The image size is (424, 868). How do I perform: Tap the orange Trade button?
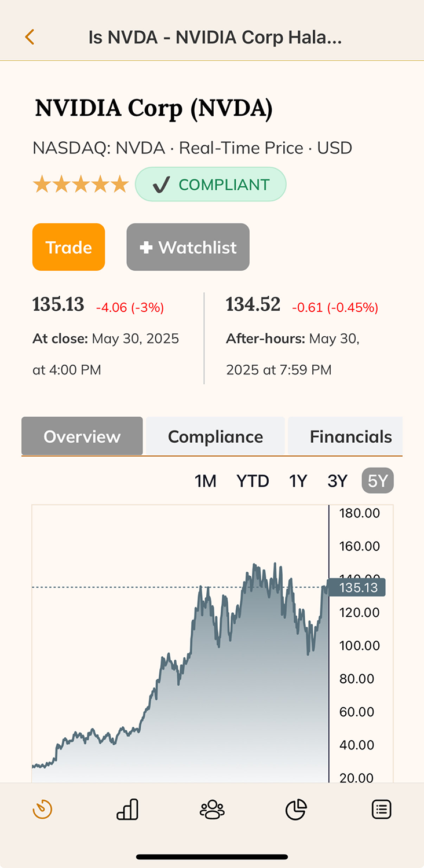click(69, 247)
